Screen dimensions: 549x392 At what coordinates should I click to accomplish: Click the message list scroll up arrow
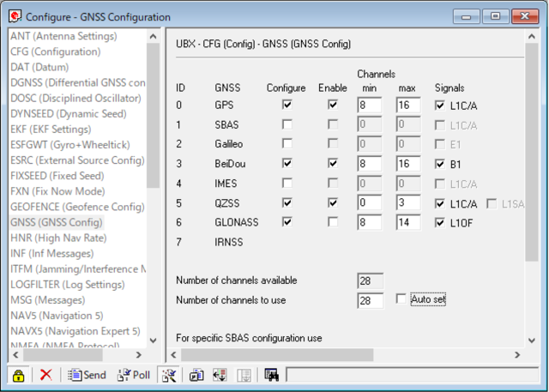click(x=153, y=36)
